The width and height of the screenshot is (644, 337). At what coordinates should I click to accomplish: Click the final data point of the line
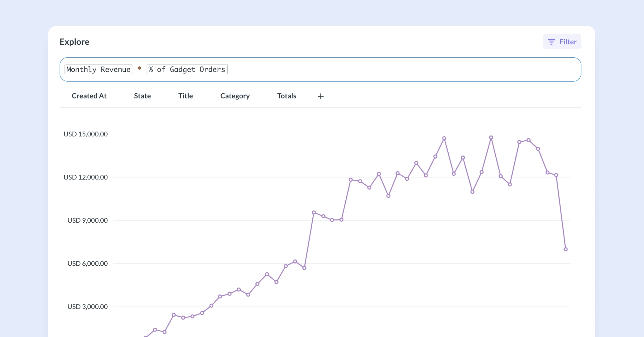(x=565, y=249)
